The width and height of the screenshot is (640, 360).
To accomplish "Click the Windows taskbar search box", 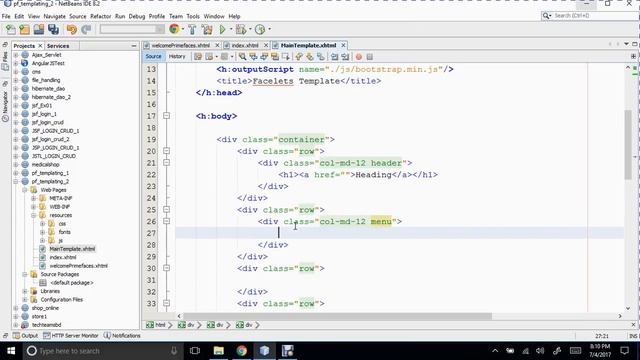I will pos(102,351).
